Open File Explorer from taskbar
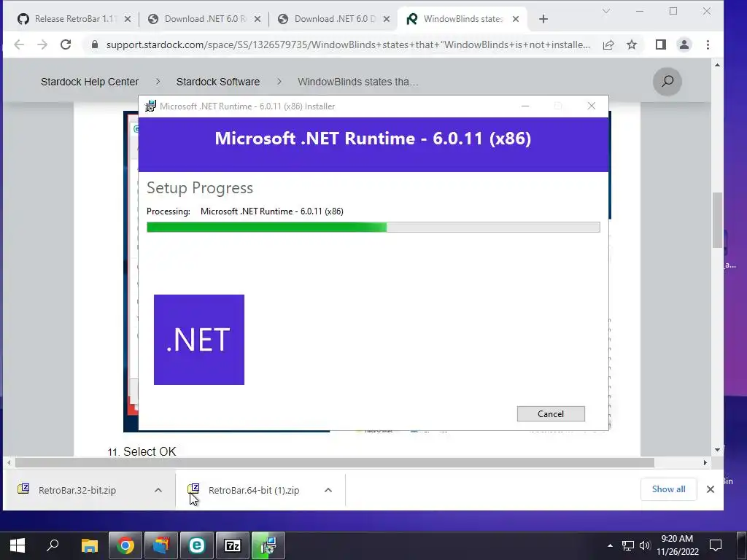The image size is (747, 560). 89,545
